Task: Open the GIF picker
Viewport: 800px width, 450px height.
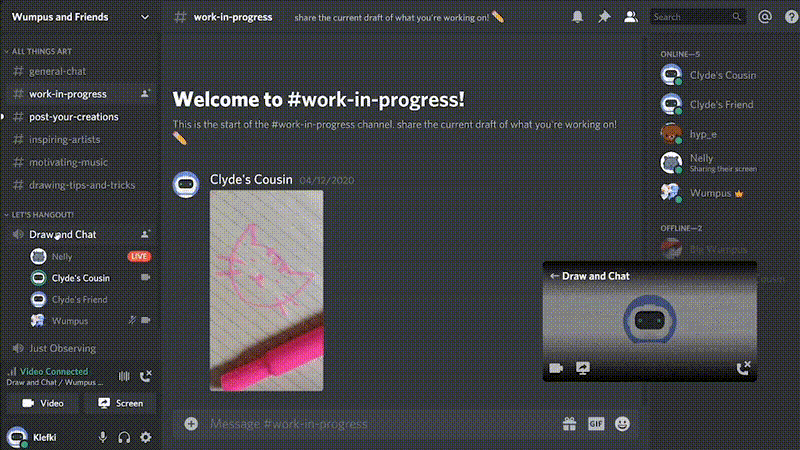Action: pos(595,423)
